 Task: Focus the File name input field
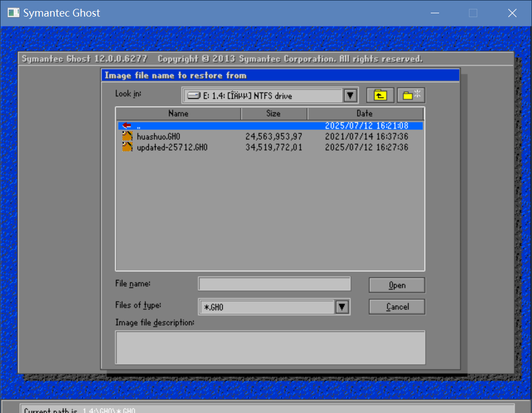point(274,284)
